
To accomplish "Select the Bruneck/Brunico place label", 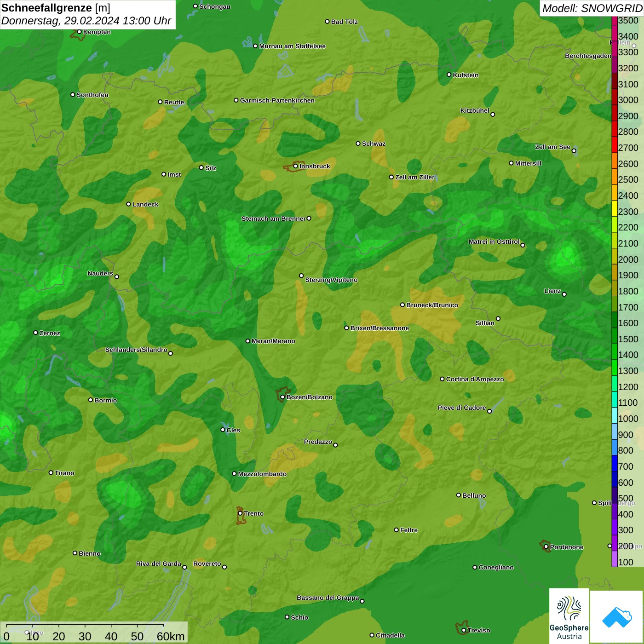I will click(x=432, y=305).
